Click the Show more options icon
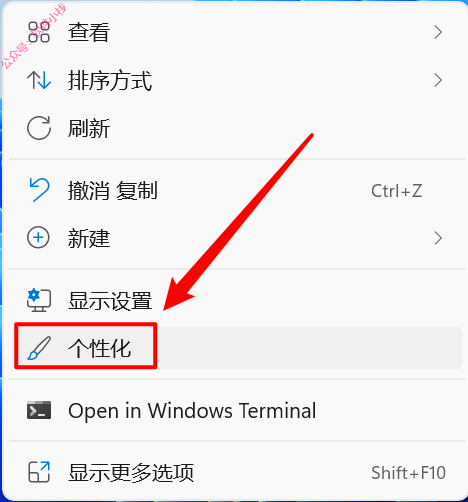Image resolution: width=468 pixels, height=502 pixels. tap(39, 472)
